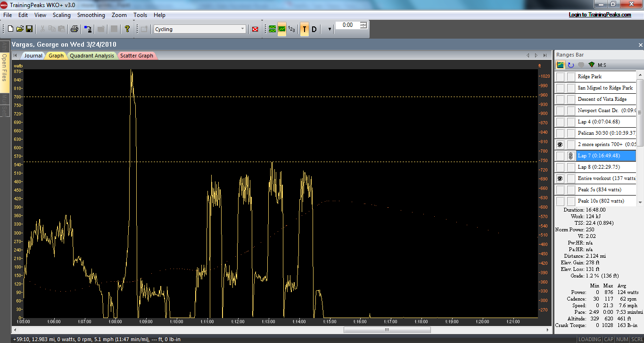The image size is (644, 343).
Task: Switch to the Quadrant Analysis tab
Action: point(92,56)
